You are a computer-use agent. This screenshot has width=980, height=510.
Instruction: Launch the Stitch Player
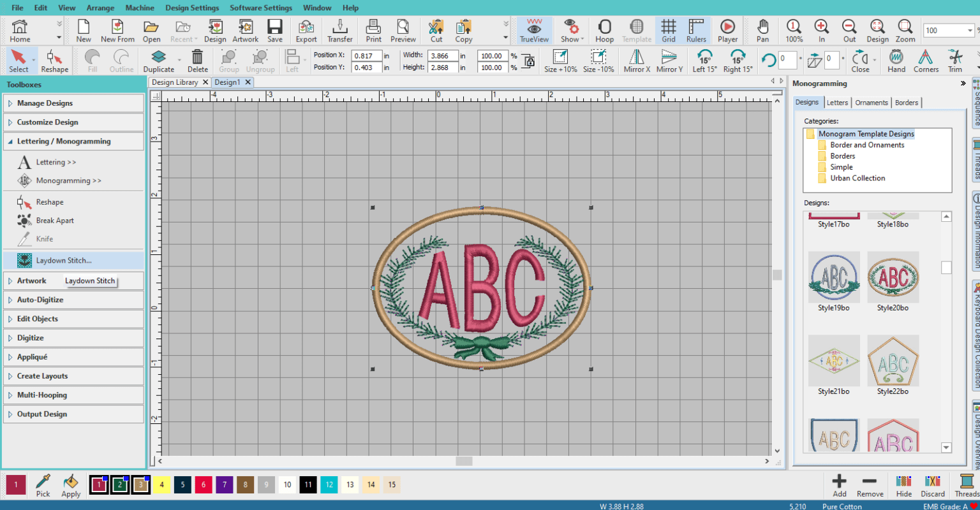pyautogui.click(x=727, y=30)
